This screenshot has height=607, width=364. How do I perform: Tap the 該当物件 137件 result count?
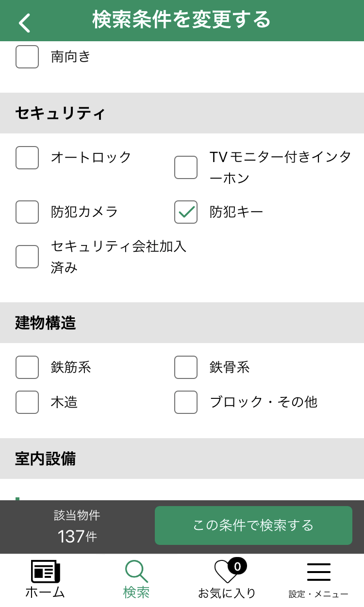coord(77,527)
